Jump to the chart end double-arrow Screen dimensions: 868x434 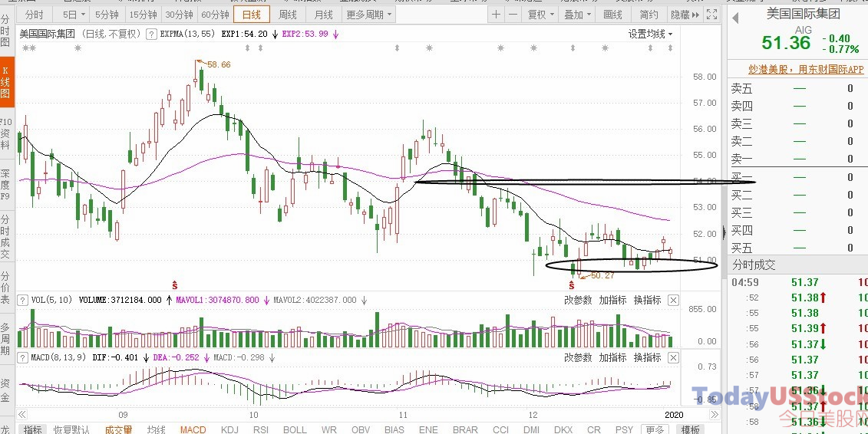(x=715, y=415)
